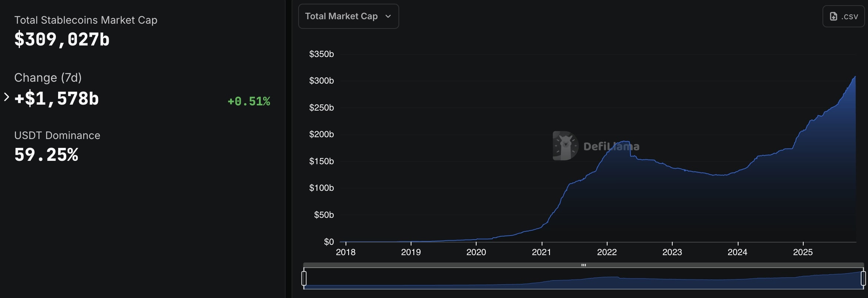Click the .csv download file icon
This screenshot has width=868, height=298.
pos(833,16)
